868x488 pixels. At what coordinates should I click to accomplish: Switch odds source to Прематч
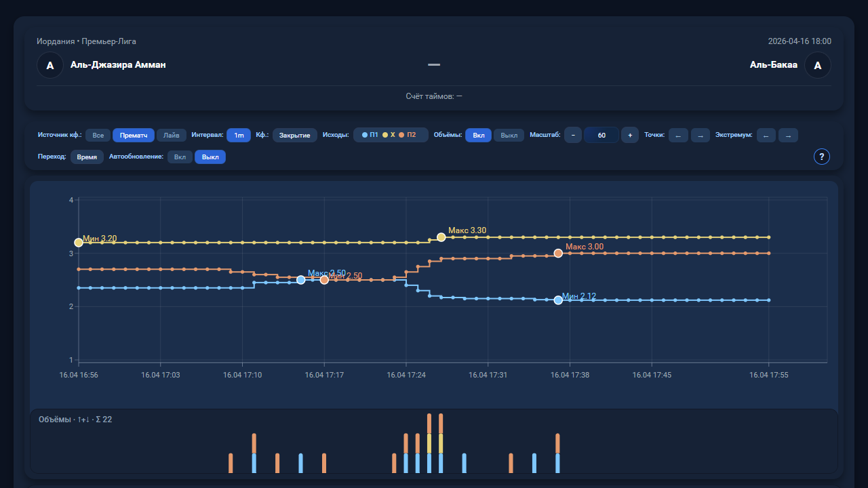pyautogui.click(x=134, y=136)
